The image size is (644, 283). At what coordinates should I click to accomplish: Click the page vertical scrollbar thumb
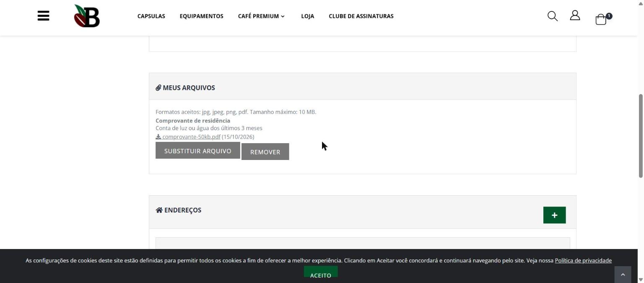click(x=641, y=136)
